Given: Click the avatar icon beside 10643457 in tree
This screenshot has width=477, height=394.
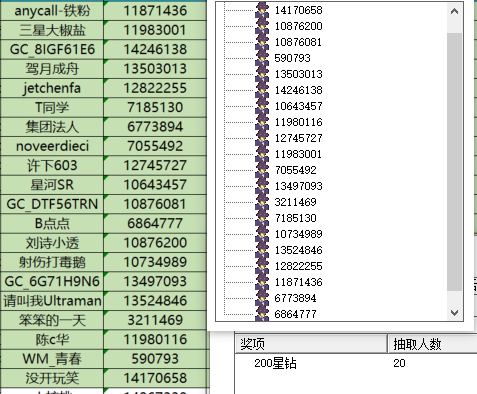Looking at the screenshot, I should (262, 106).
